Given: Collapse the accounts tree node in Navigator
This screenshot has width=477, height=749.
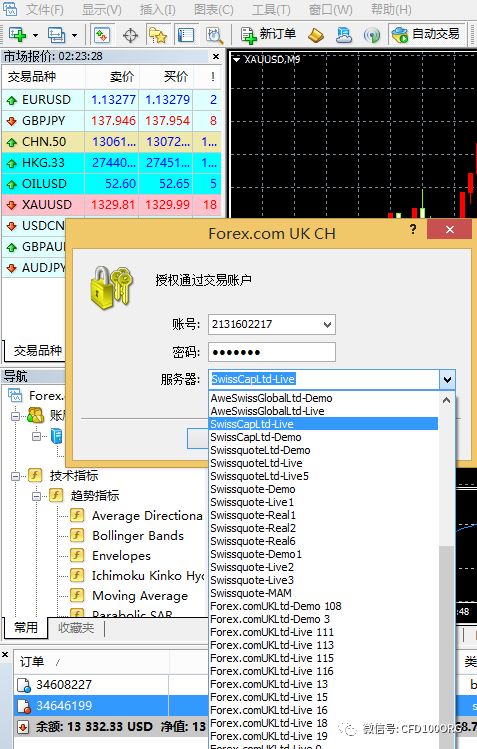Looking at the screenshot, I should [16, 416].
